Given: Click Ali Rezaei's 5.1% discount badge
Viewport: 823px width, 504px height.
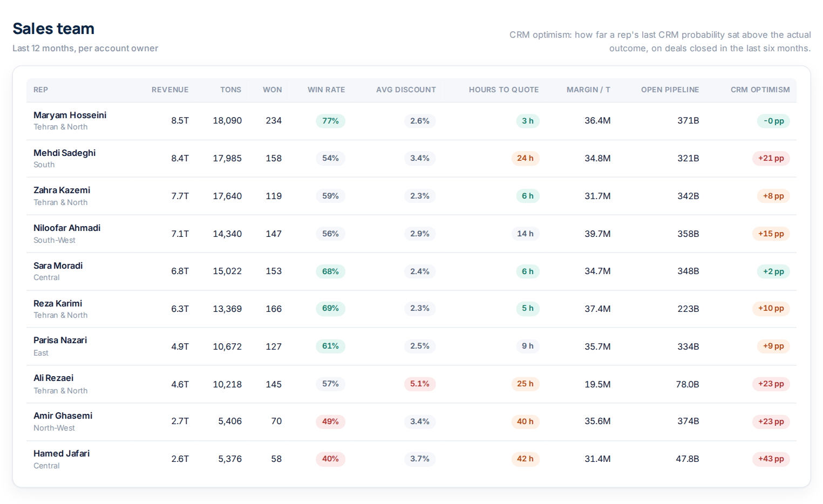Looking at the screenshot, I should [420, 384].
